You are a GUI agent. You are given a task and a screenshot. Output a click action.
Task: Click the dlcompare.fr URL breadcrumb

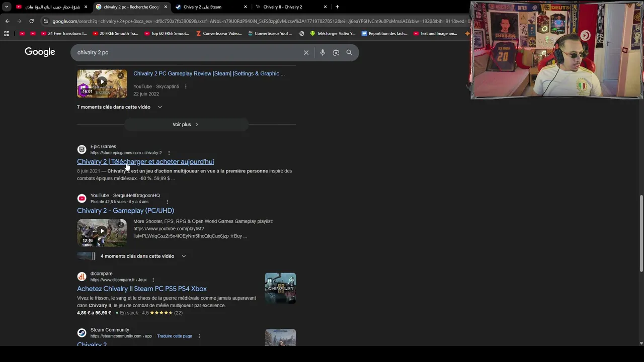(x=119, y=280)
